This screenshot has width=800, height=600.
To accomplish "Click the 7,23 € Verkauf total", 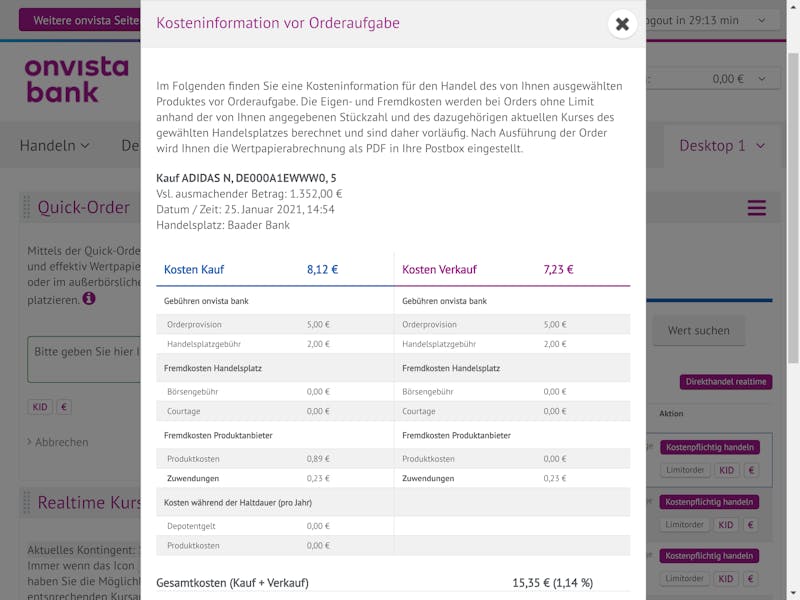I will click(x=559, y=269).
